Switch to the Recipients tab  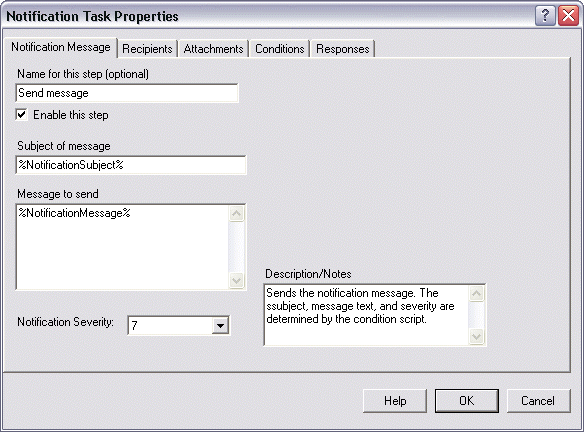tap(147, 49)
